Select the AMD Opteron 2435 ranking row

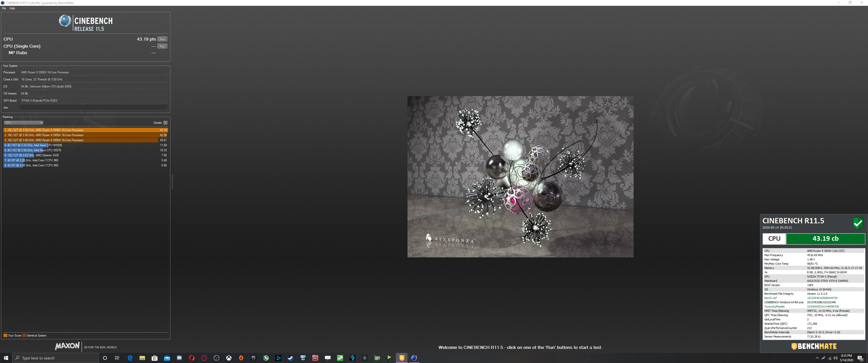pyautogui.click(x=85, y=155)
